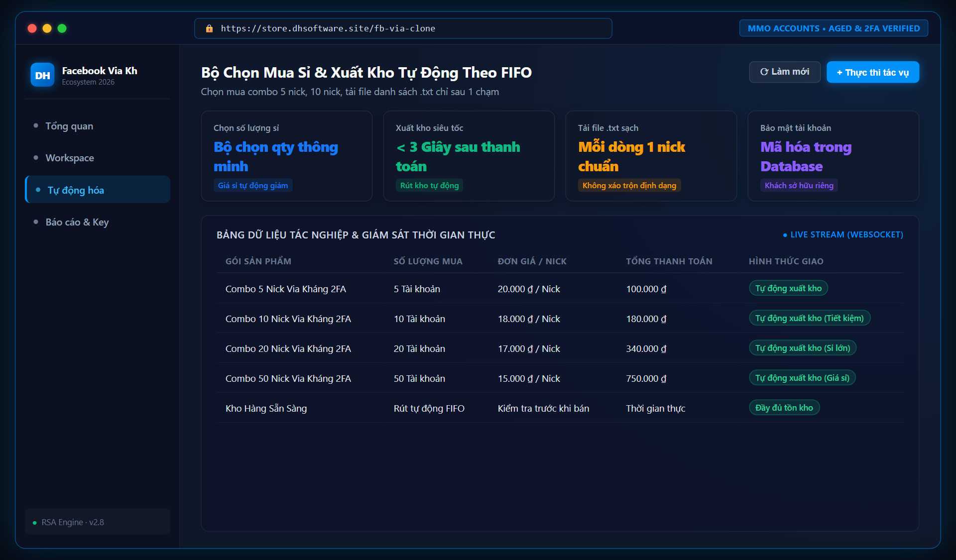Click the Tự động xuất kho (Giá sỉ) badge
Image resolution: width=956 pixels, height=560 pixels.
click(802, 378)
